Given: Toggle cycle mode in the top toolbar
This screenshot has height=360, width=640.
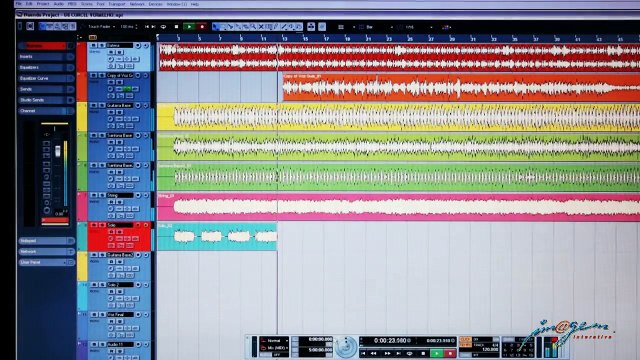Looking at the screenshot, I should (163, 27).
